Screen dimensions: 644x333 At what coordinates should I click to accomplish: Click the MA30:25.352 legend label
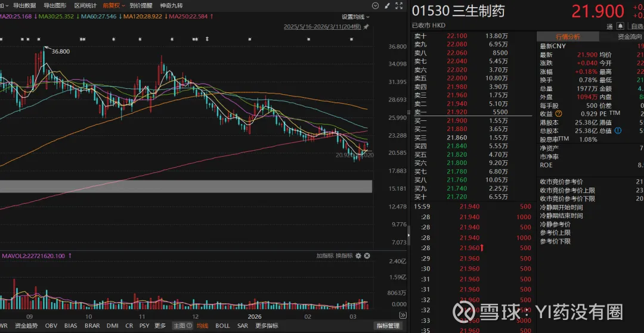57,17
